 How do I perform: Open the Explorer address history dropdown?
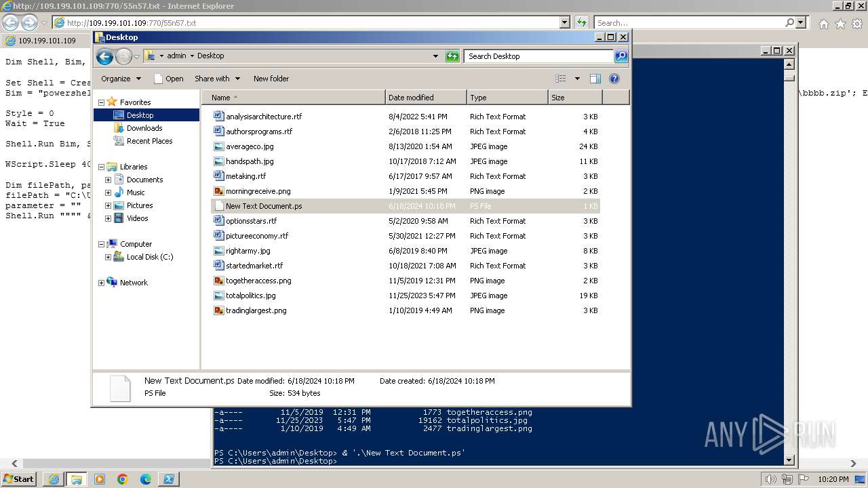[x=435, y=56]
